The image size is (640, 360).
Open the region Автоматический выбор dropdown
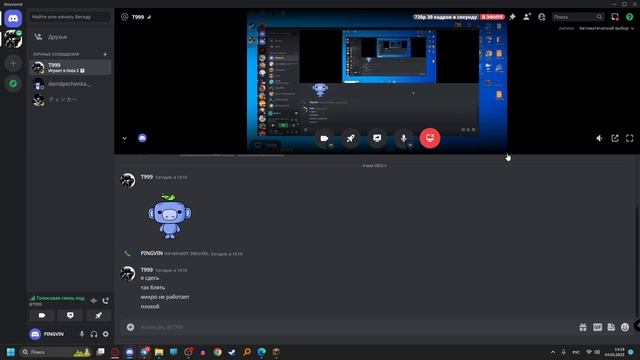coord(607,29)
